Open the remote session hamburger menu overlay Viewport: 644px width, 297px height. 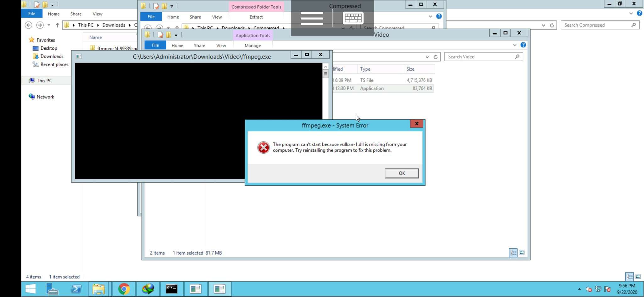312,18
